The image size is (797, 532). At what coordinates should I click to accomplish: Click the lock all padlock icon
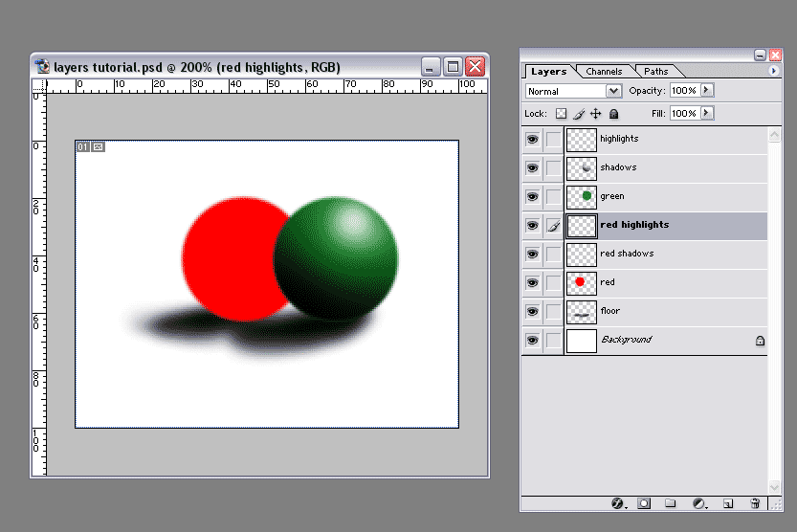click(613, 113)
